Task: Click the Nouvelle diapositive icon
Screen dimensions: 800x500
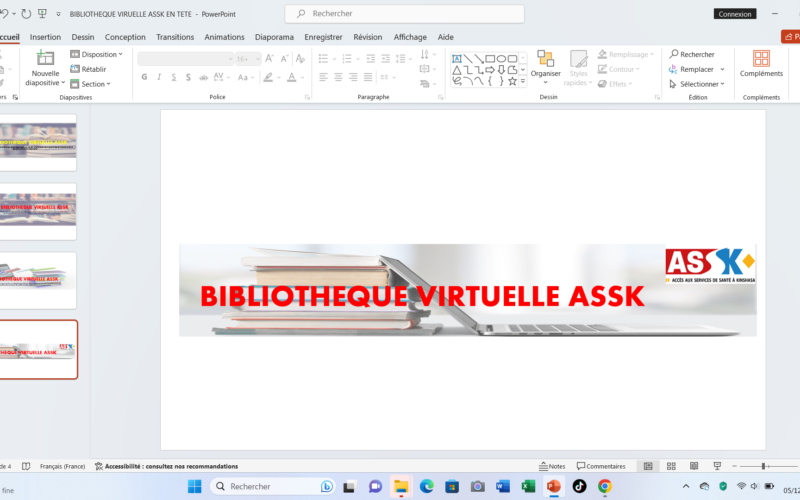Action: (45, 58)
